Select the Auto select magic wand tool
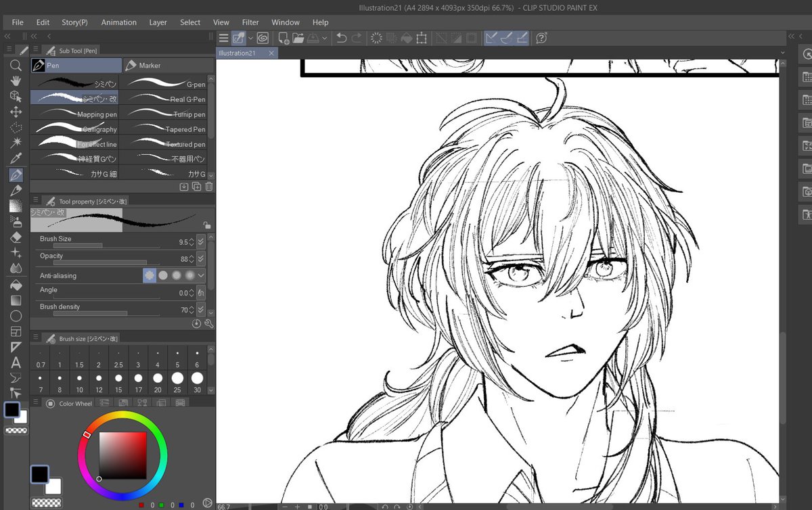Viewport: 812px width, 510px height. 16,143
